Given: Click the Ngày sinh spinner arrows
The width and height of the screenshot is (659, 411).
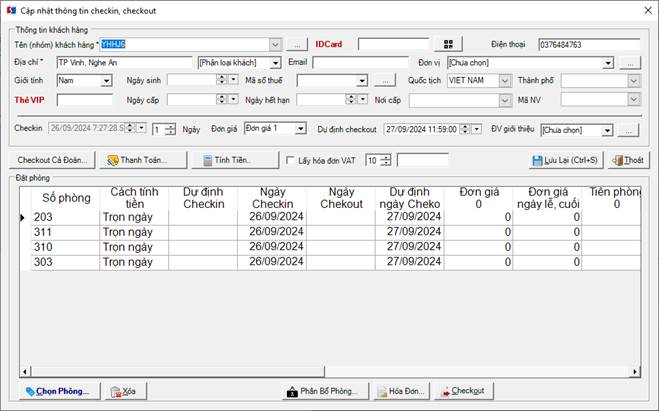Looking at the screenshot, I should point(221,79).
